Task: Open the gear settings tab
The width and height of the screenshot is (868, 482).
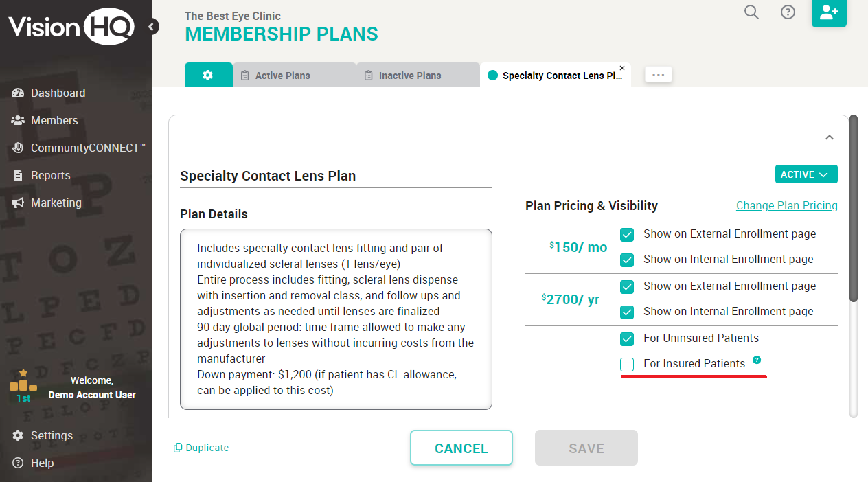Action: [x=208, y=76]
